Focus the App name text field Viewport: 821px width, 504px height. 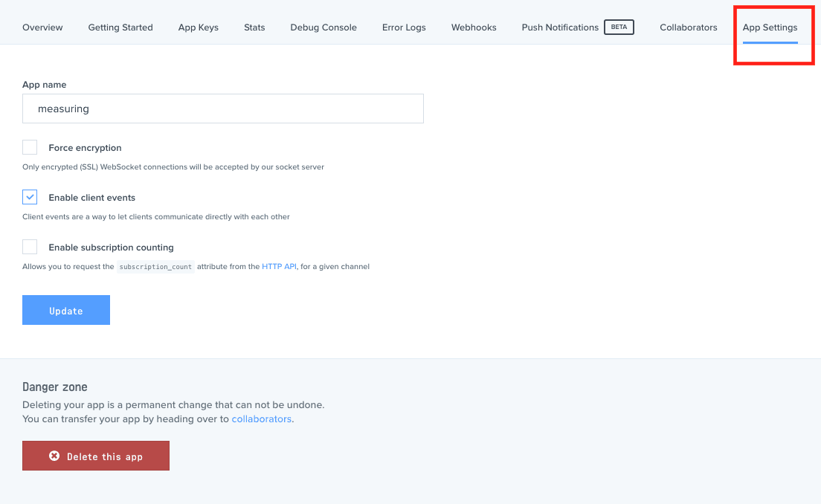223,109
